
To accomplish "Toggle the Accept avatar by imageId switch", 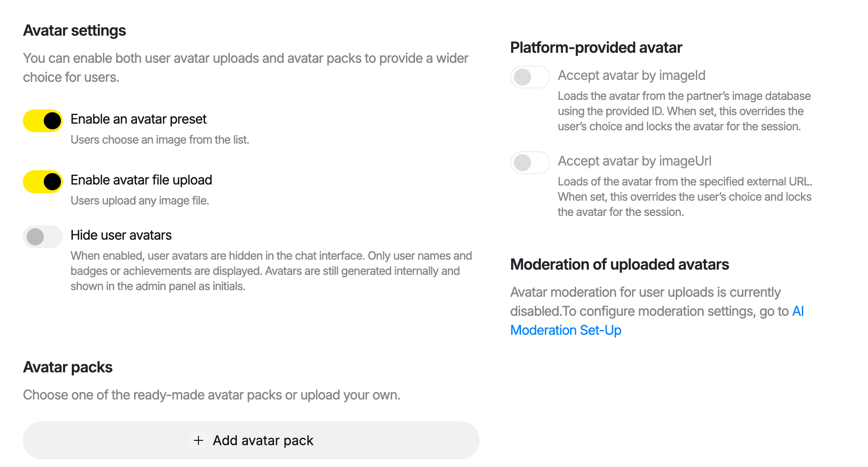I will point(530,77).
